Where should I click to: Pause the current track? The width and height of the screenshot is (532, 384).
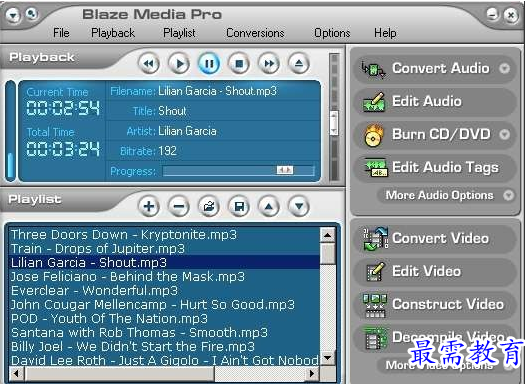(x=209, y=64)
